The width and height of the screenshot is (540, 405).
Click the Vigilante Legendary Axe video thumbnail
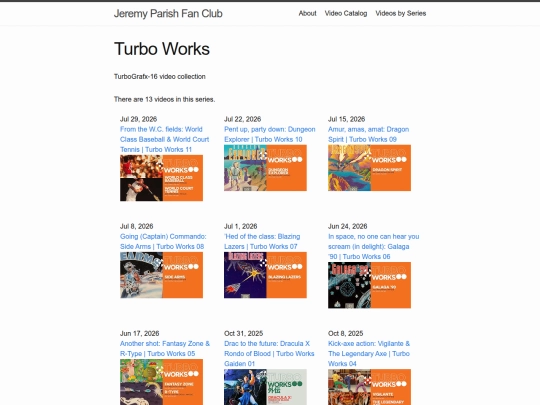tap(370, 387)
